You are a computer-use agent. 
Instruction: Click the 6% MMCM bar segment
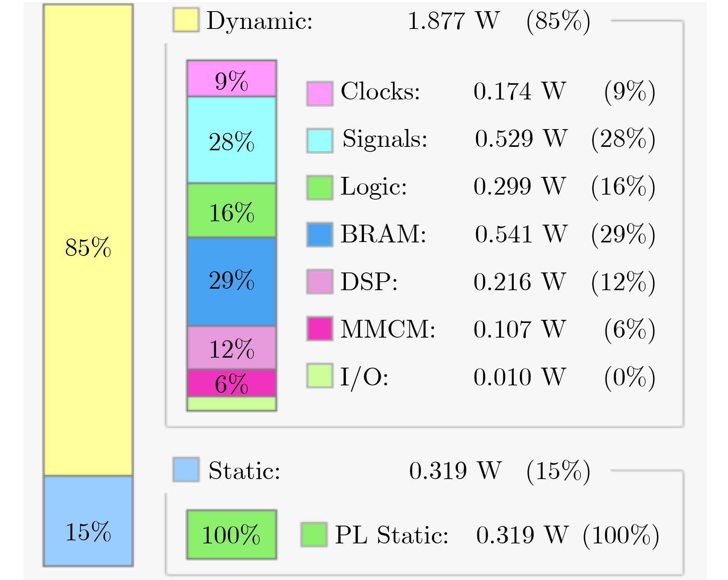point(231,383)
